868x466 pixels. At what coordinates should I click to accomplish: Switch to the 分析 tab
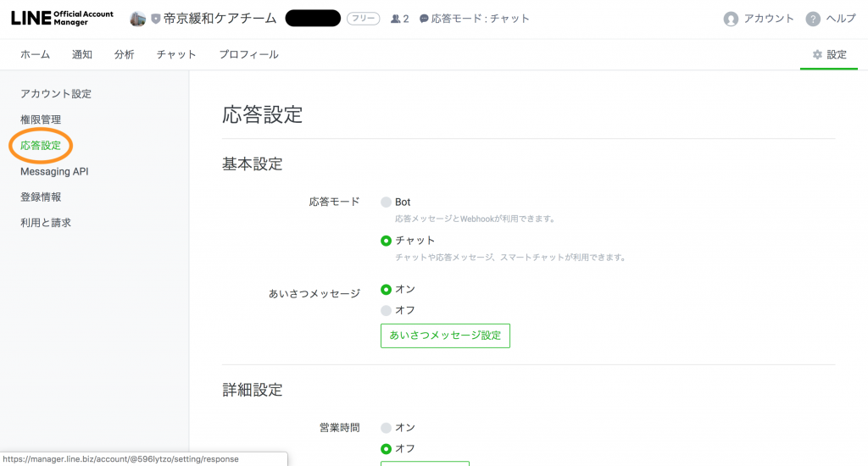[124, 54]
